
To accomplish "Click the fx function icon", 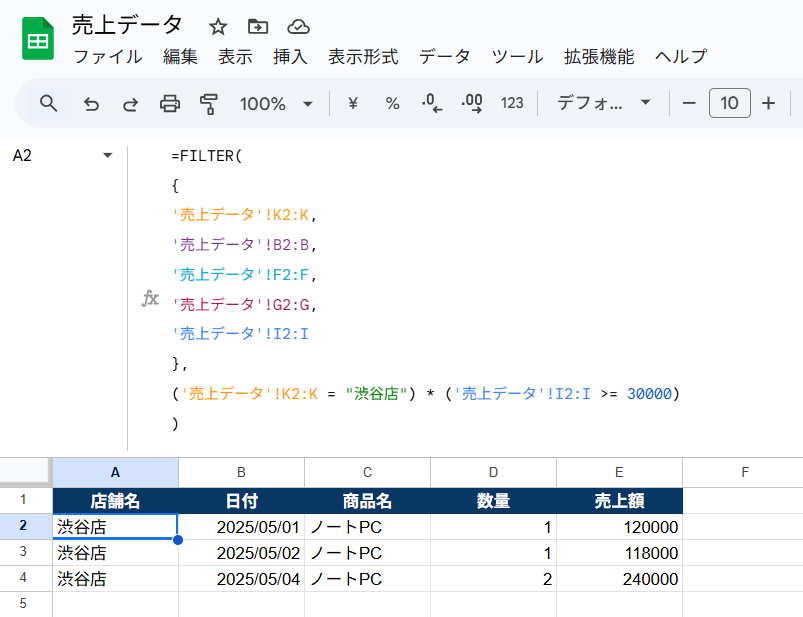I will [x=150, y=298].
